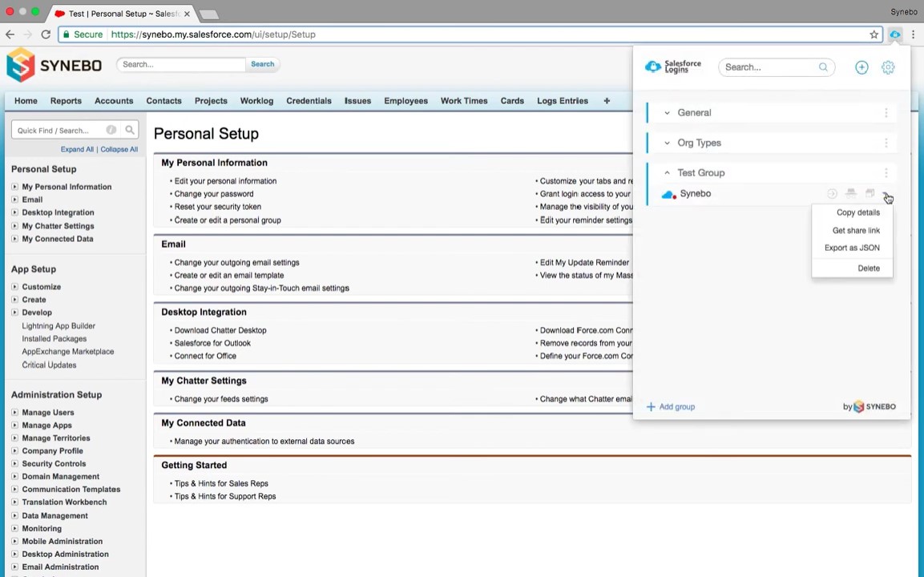Expand Security Controls tree node arrow
Image resolution: width=924 pixels, height=577 pixels.
click(14, 463)
